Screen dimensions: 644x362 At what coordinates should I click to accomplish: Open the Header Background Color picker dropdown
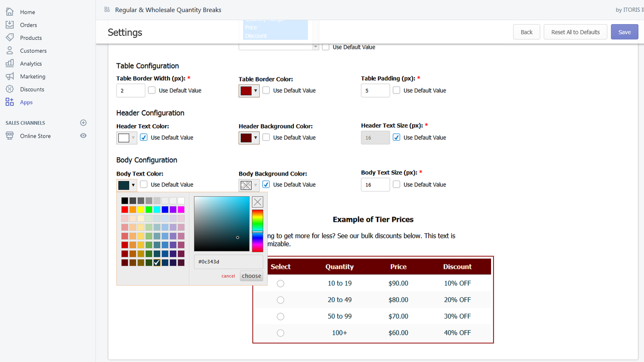click(x=249, y=138)
